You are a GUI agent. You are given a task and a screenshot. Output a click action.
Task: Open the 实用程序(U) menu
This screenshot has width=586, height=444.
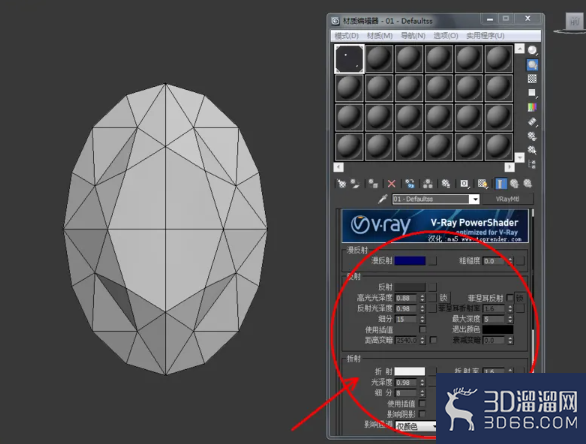pyautogui.click(x=485, y=36)
